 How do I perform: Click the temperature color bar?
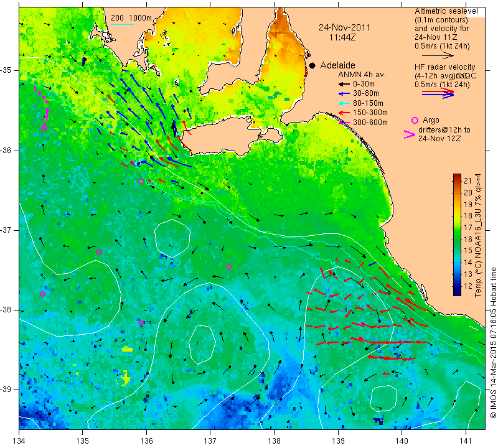pos(457,235)
